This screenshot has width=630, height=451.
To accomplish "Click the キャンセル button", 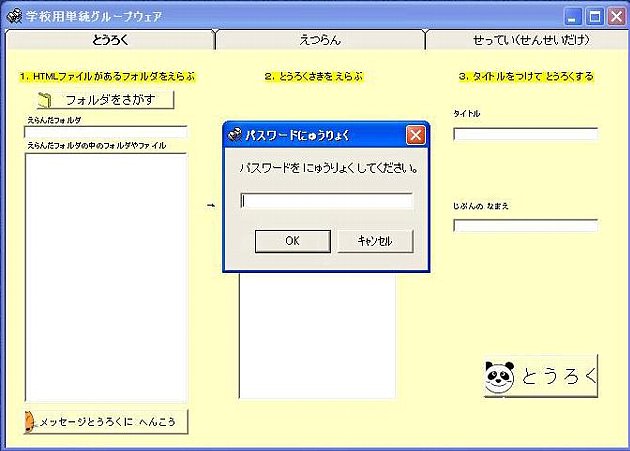I will click(x=374, y=241).
